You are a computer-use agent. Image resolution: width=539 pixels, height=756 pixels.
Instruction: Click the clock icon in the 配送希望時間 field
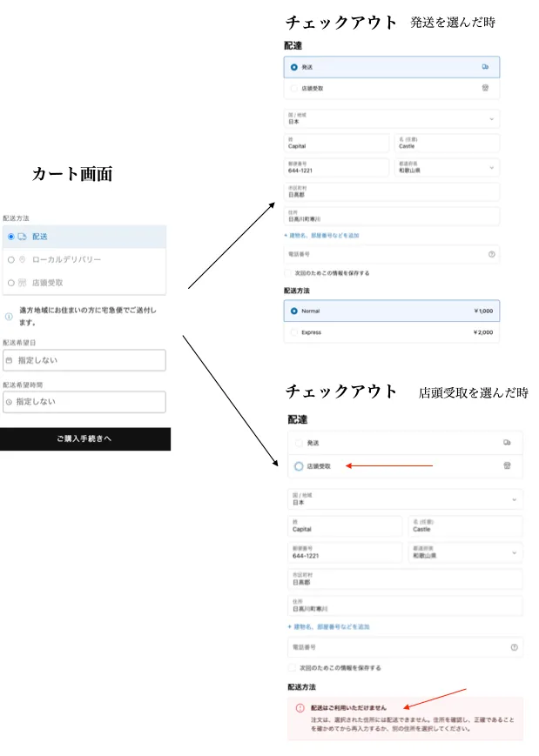(x=9, y=402)
